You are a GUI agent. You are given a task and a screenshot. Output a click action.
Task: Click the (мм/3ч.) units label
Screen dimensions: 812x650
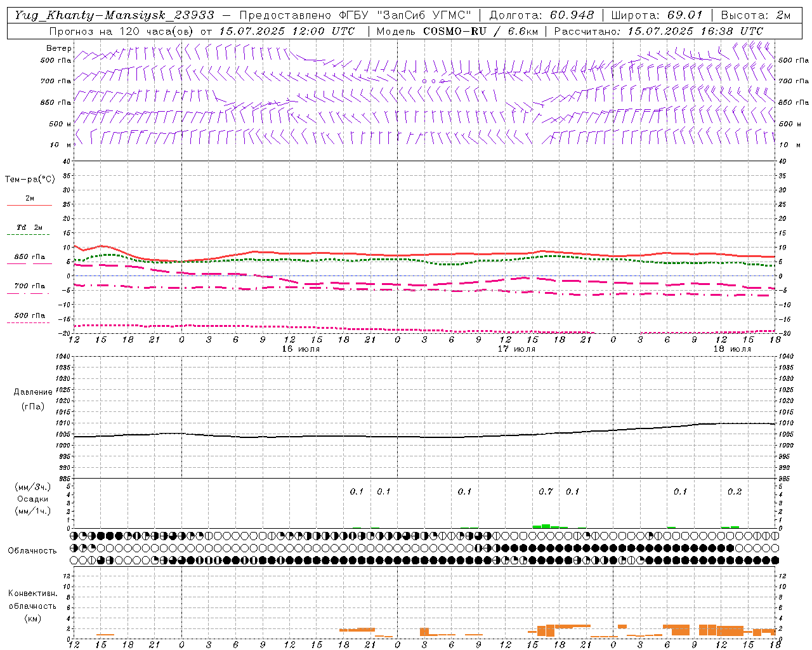click(32, 487)
